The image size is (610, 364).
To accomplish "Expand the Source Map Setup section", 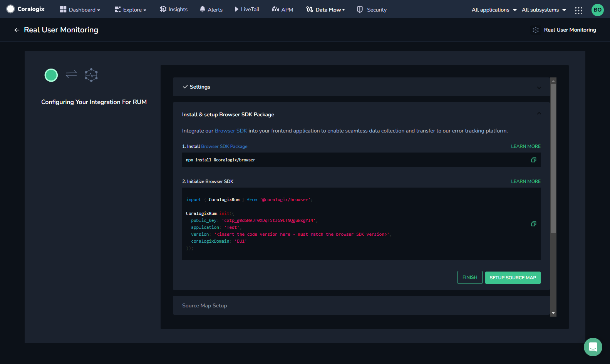I will tap(361, 305).
